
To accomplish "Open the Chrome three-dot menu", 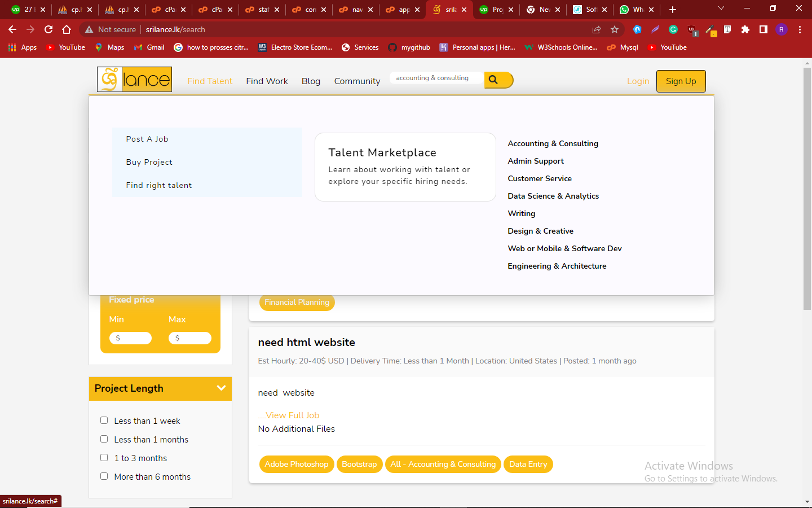I will click(x=800, y=29).
